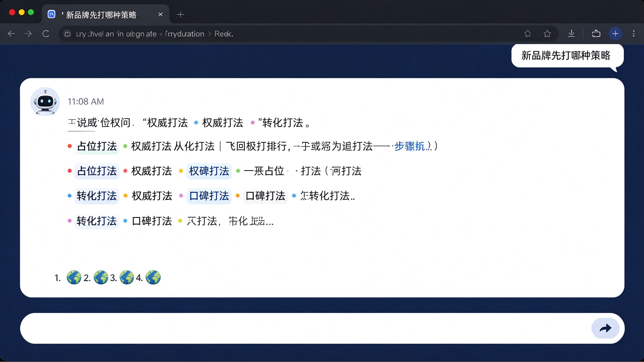Select the 新品牌先打哪种策略 browser tab
This screenshot has width=644, height=362.
(x=105, y=14)
